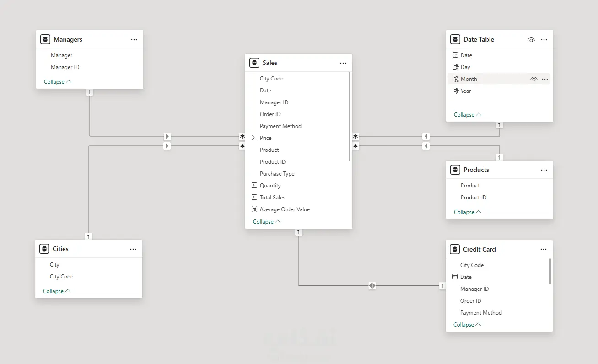The image size is (598, 364).
Task: Click the calculated column icon beside Day
Action: [455, 67]
